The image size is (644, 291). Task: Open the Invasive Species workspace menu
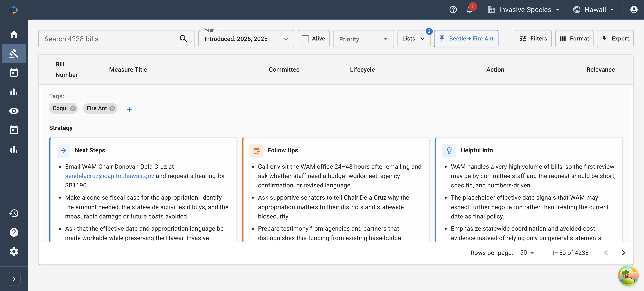tap(523, 10)
